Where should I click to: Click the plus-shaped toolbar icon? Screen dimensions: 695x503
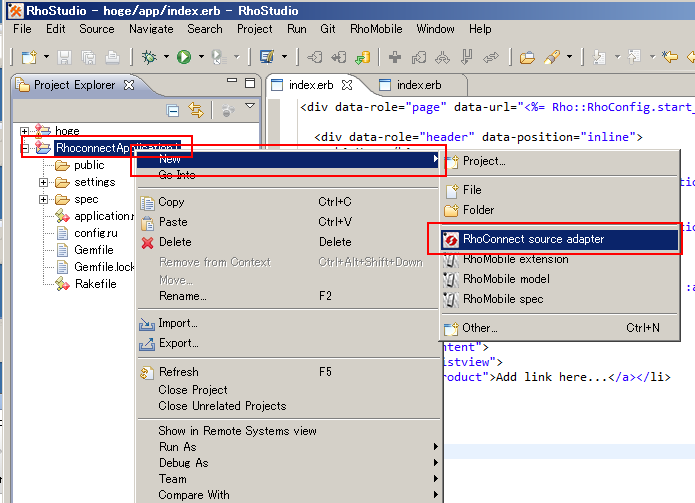click(394, 57)
